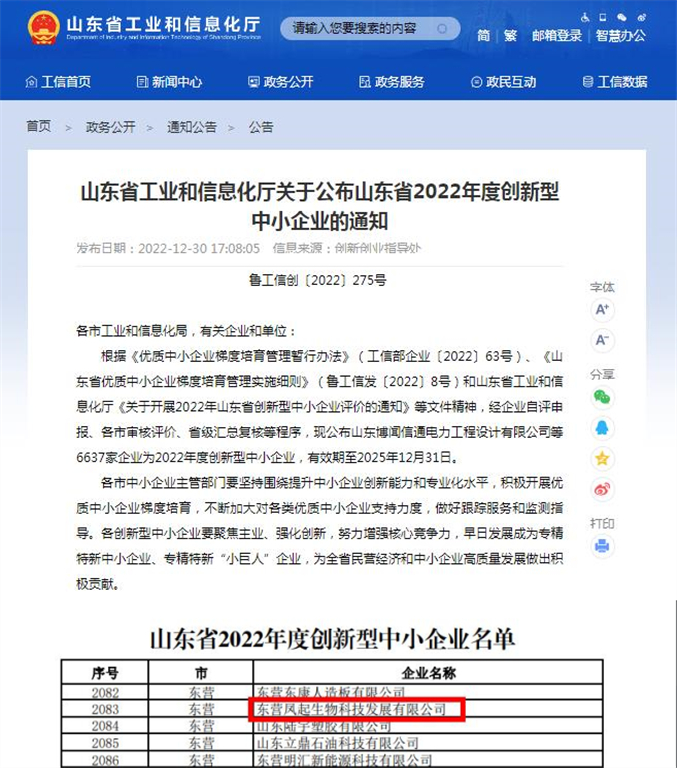Click document number 鲁工信创〔2022〕275号
The width and height of the screenshot is (677, 768).
point(318,280)
